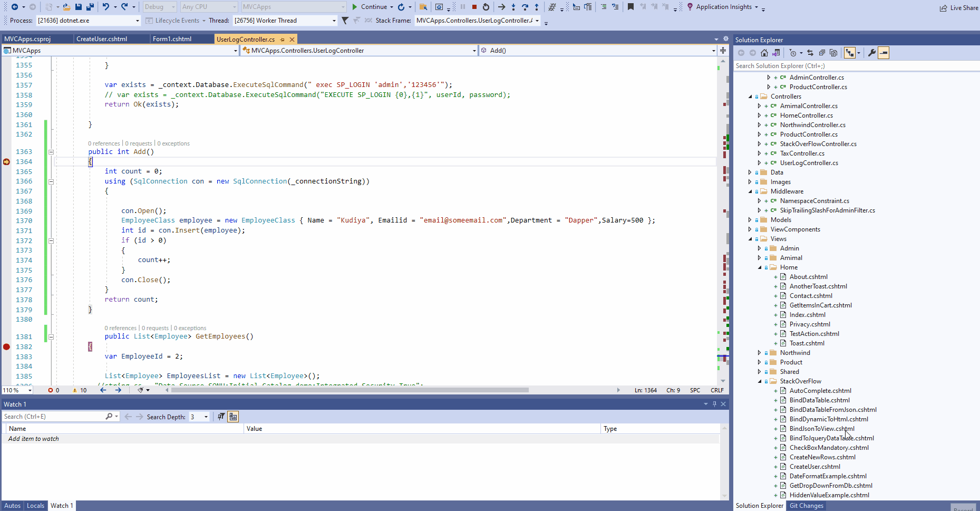The height and width of the screenshot is (511, 980).
Task: Click the Save All icon in the toolbar
Action: [90, 7]
